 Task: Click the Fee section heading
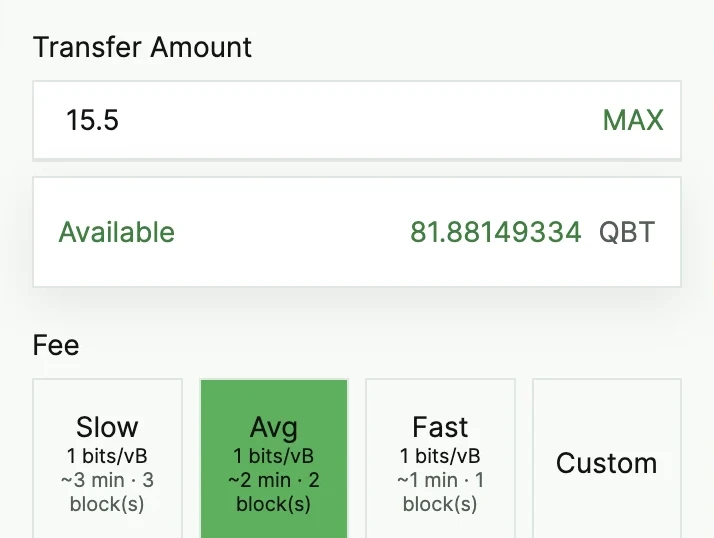(56, 345)
